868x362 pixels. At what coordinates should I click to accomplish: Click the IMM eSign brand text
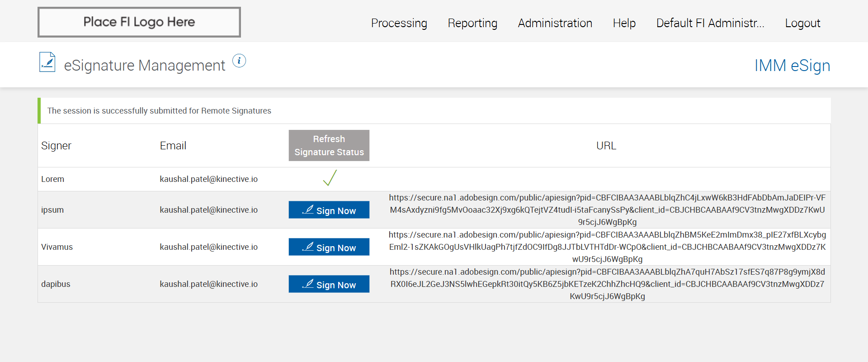(x=792, y=66)
